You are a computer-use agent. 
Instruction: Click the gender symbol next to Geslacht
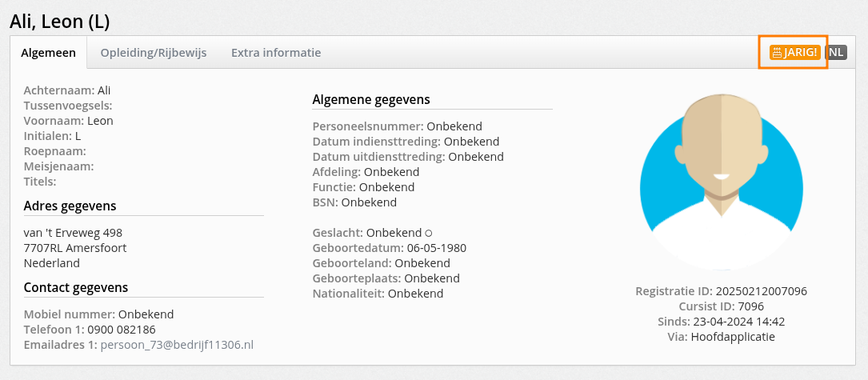tap(428, 233)
